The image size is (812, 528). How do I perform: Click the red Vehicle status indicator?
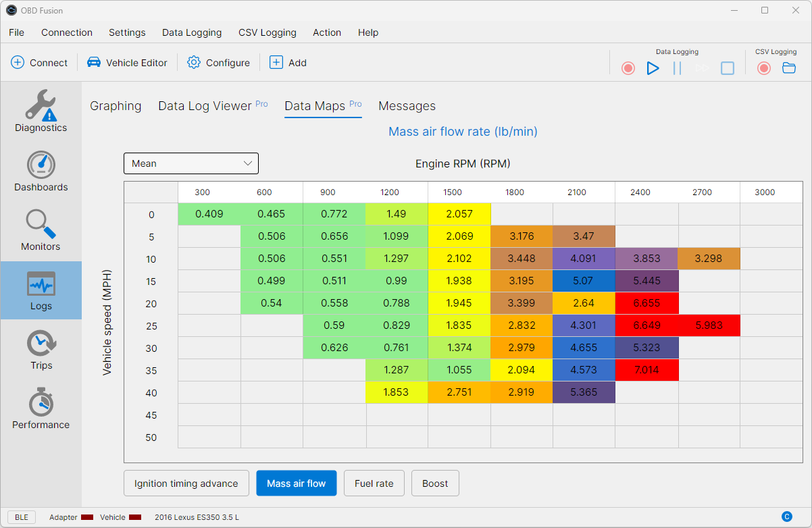(x=134, y=517)
